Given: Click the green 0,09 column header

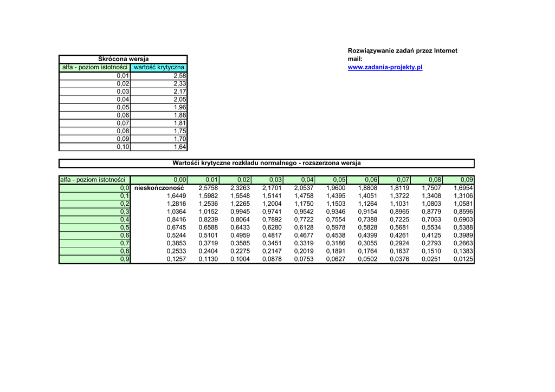Looking at the screenshot, I should click(x=459, y=180).
